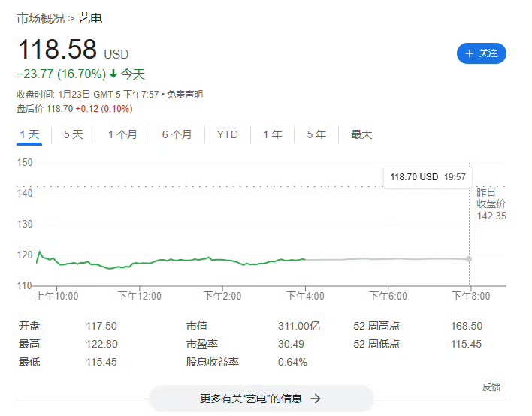The image size is (532, 416).
Task: Click the 关注 follow button
Action: (x=481, y=53)
